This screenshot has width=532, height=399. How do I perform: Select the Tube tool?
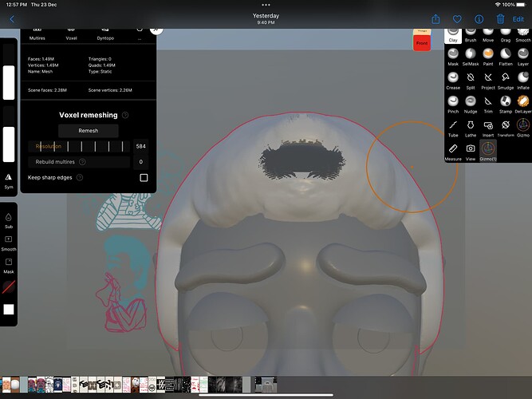coord(453,128)
